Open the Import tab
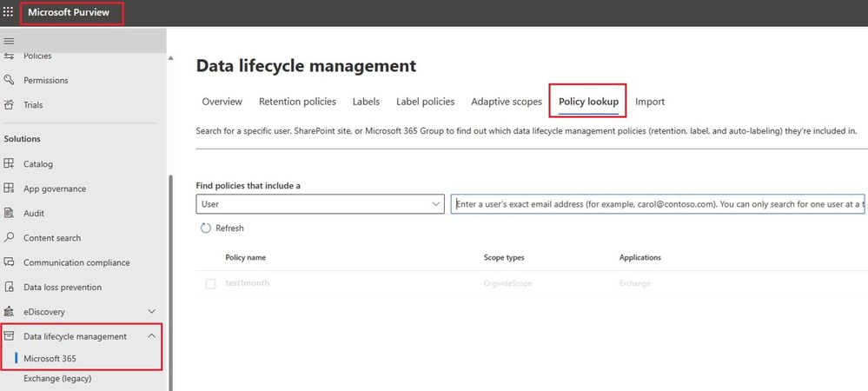The width and height of the screenshot is (868, 391). coord(649,102)
